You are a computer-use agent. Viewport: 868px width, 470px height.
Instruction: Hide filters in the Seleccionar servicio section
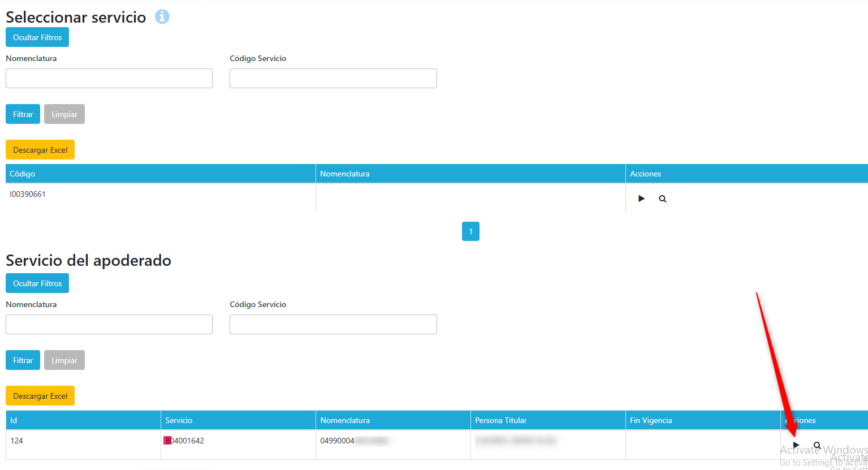pyautogui.click(x=37, y=37)
